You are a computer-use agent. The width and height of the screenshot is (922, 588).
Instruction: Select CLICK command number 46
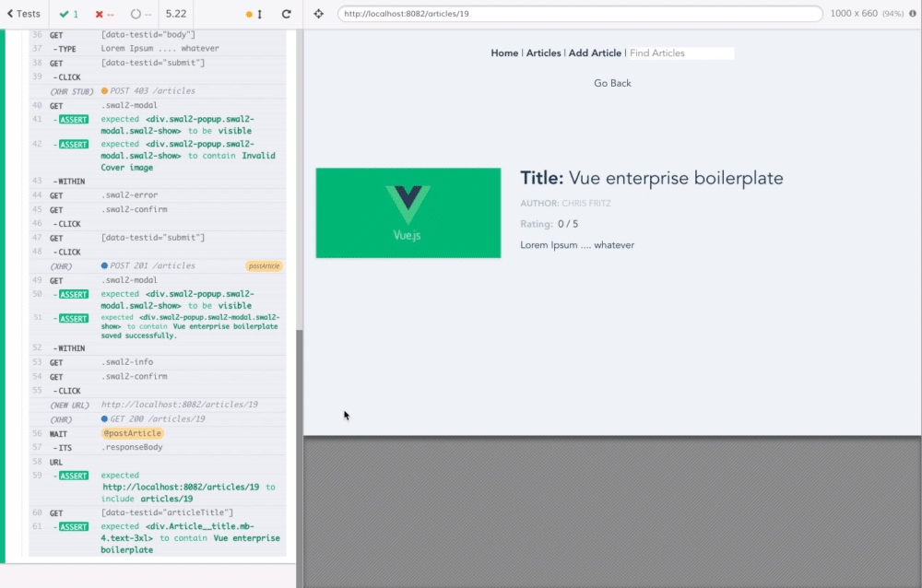point(158,223)
